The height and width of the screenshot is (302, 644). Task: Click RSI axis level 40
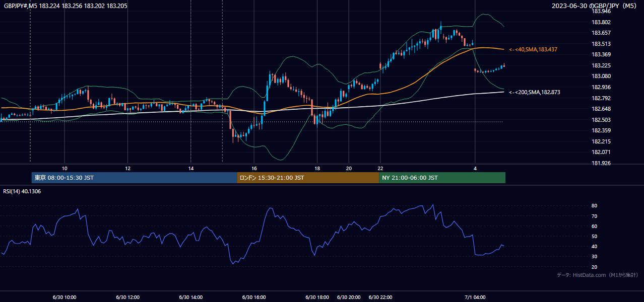pyautogui.click(x=595, y=247)
